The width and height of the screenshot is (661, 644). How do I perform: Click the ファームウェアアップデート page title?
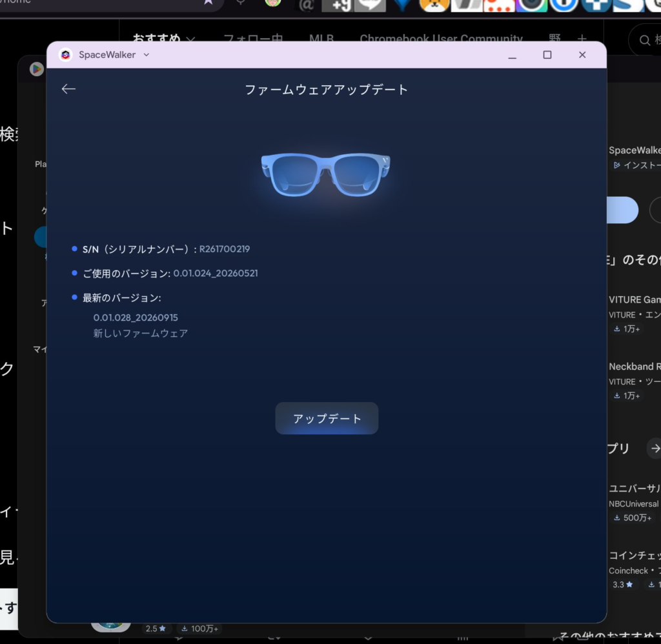click(326, 89)
